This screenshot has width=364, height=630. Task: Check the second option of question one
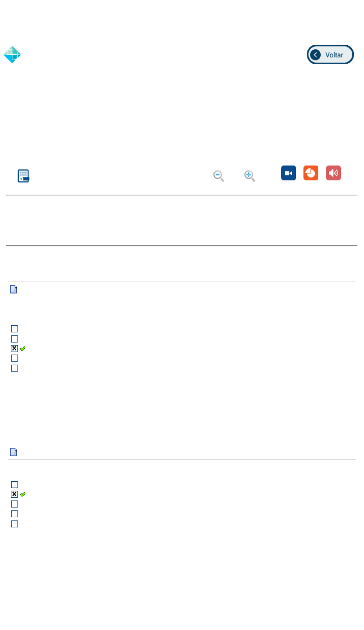[x=15, y=339]
